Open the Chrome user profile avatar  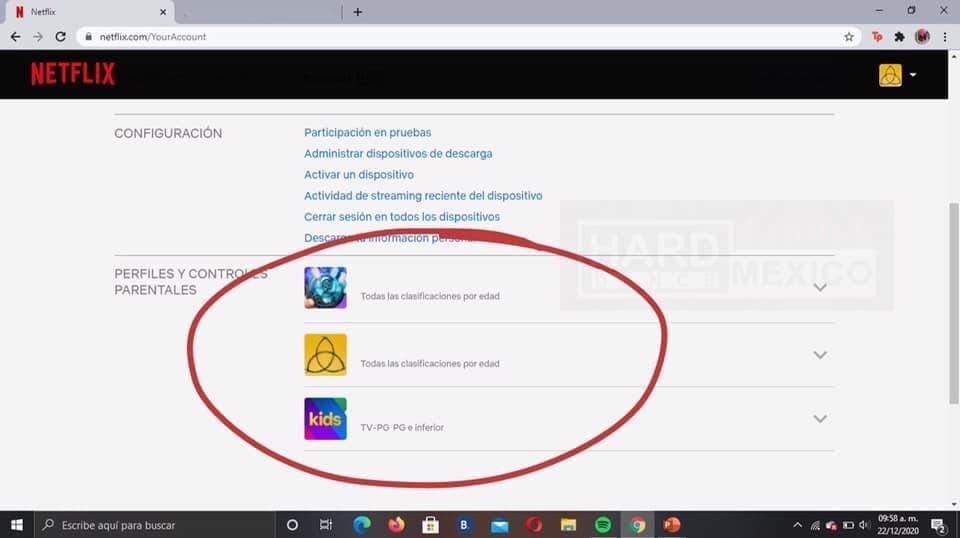922,37
